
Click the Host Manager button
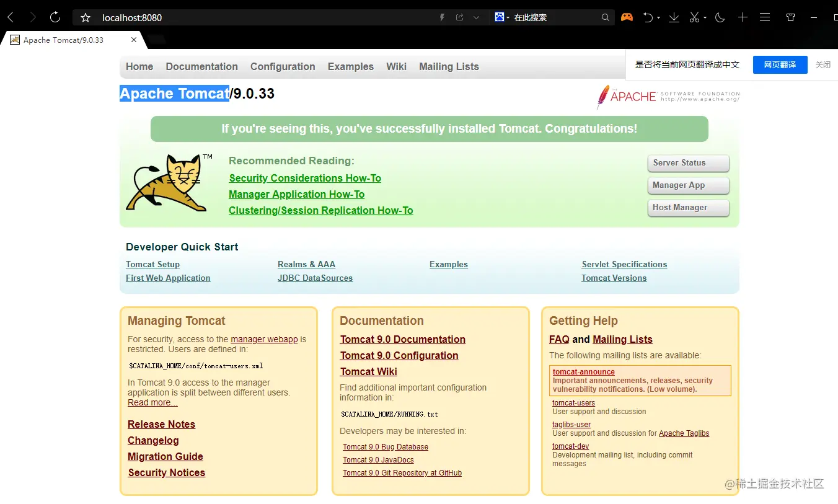coord(688,208)
